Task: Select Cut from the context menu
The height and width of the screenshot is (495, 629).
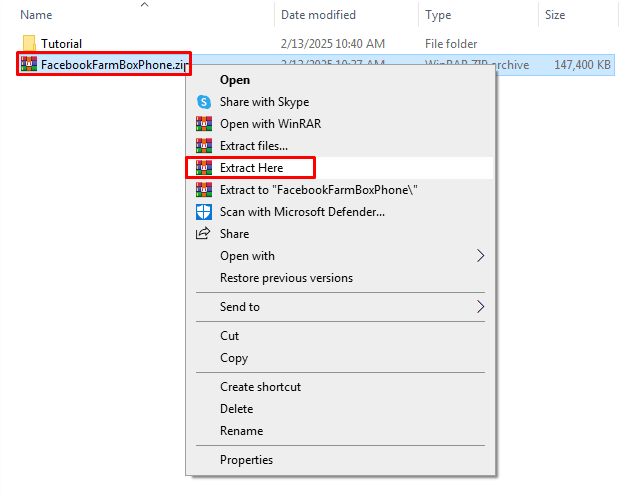Action: (229, 336)
